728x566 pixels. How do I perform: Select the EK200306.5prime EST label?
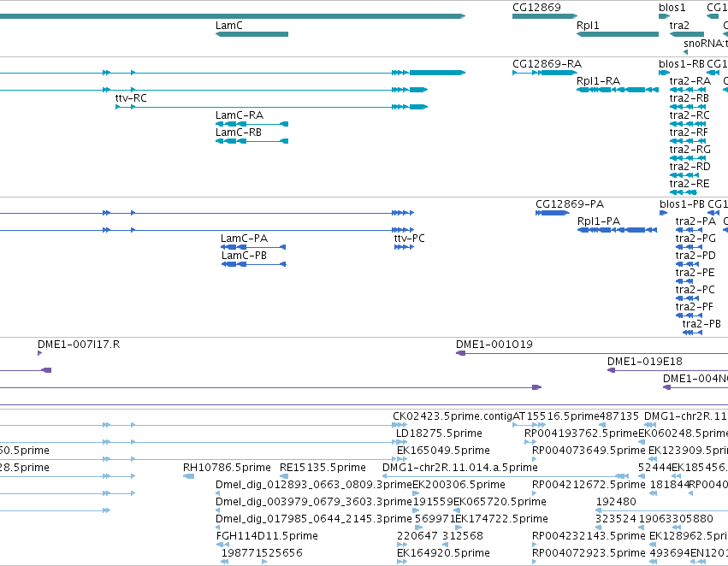(459, 485)
